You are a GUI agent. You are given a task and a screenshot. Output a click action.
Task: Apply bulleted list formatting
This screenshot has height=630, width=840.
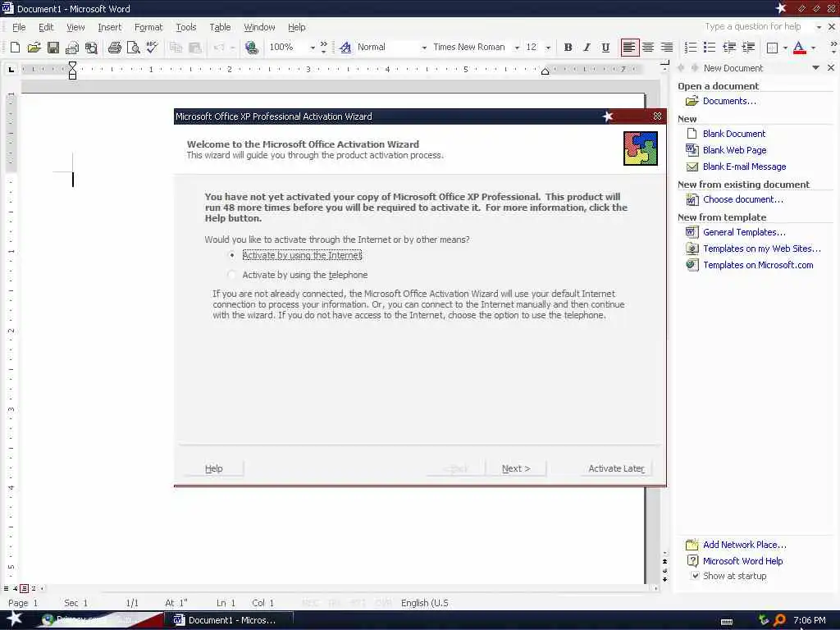(710, 47)
